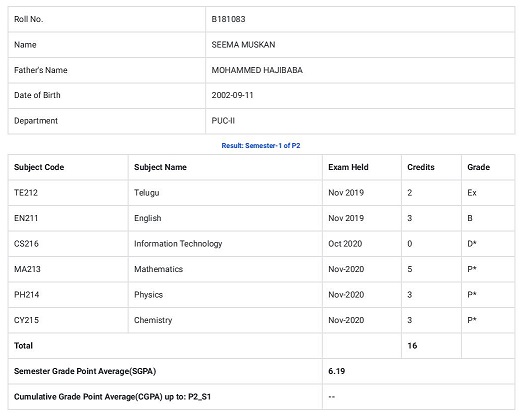Click the Exam Held column header
Viewport: 524px width, 419px height.
(x=348, y=167)
